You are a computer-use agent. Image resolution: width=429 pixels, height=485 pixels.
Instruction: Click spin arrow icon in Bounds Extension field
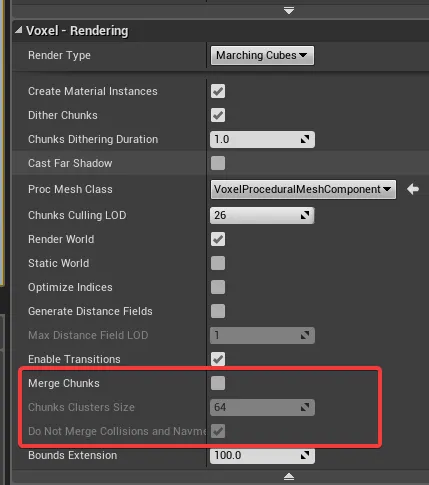point(305,455)
